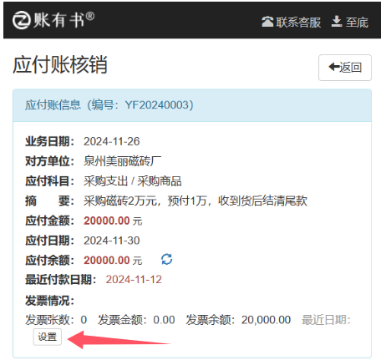381x360 pixels.
Task: Select 发票余额 value 20,000.00
Action: pos(266,320)
